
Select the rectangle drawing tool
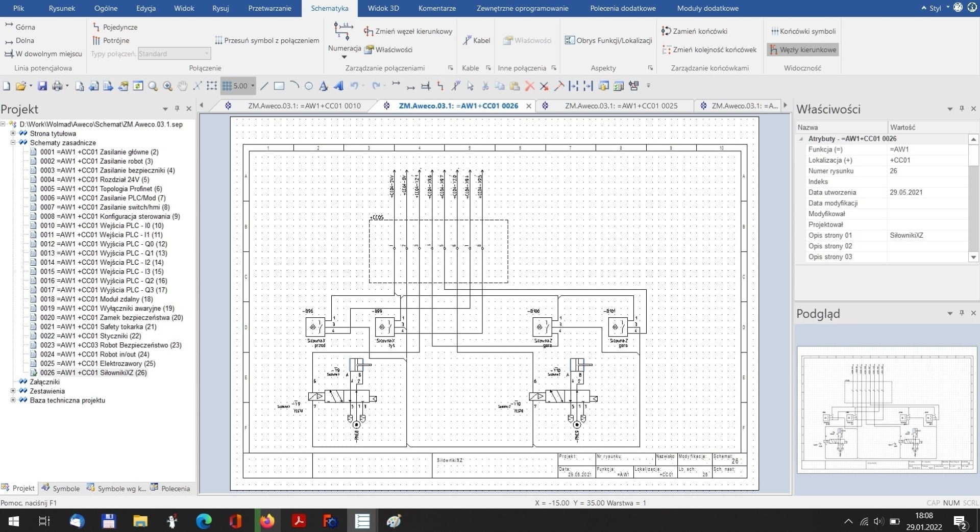coord(279,86)
